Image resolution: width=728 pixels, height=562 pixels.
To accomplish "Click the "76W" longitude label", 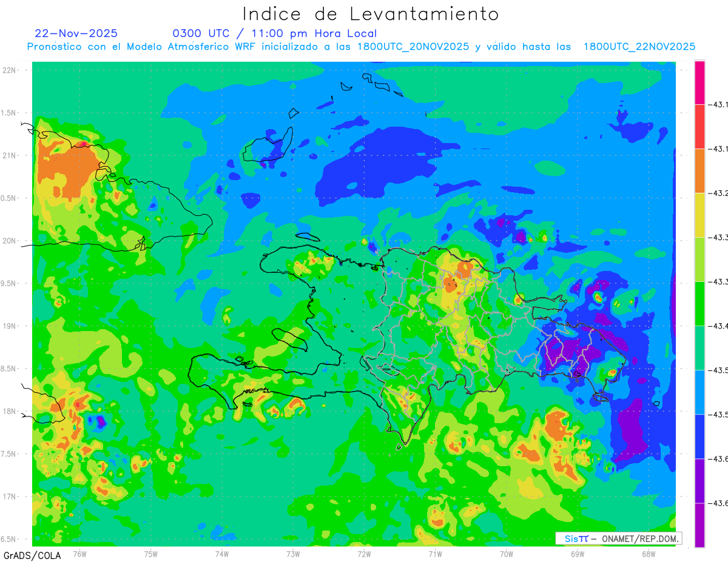I will click(79, 554).
